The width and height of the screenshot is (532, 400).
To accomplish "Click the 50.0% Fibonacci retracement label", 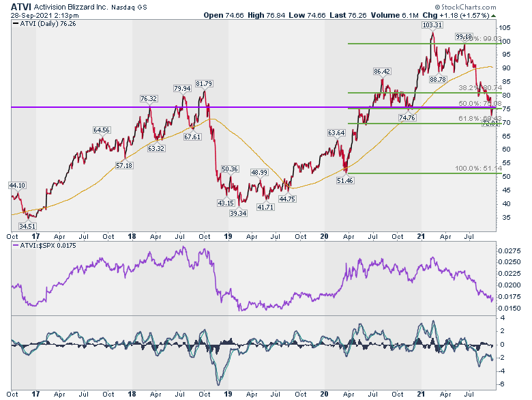I will point(480,104).
